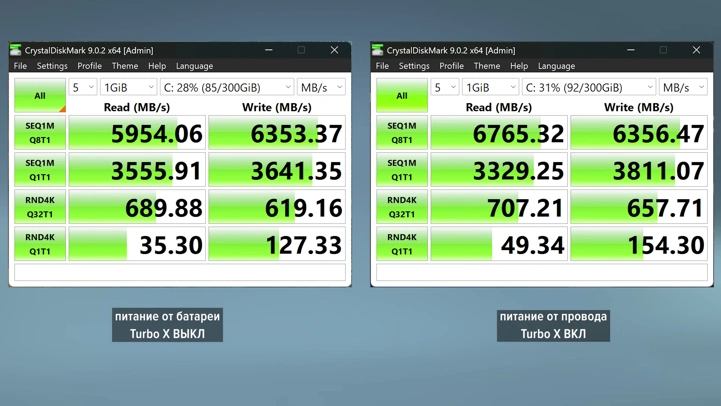
Task: Click read result 689.88 in left window
Action: tap(137, 207)
